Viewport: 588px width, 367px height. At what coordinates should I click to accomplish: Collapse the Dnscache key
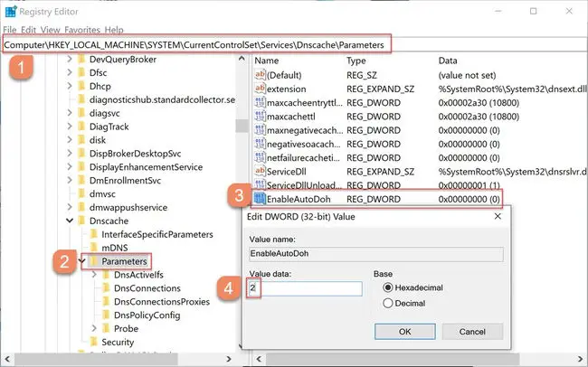[x=70, y=221]
